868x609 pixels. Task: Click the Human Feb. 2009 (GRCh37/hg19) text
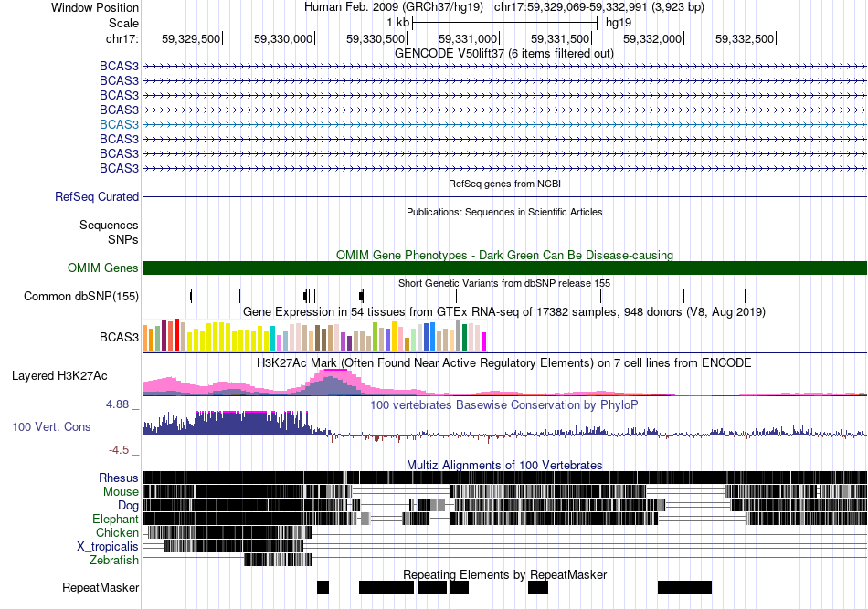tap(394, 7)
